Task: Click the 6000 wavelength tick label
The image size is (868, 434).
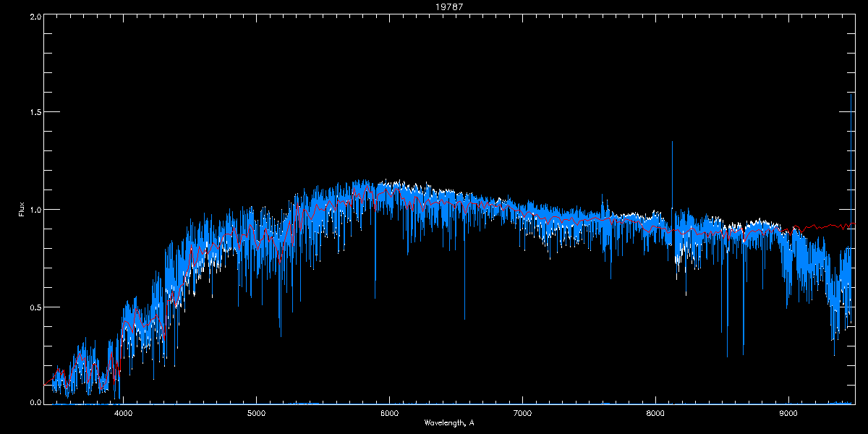Action: point(389,414)
